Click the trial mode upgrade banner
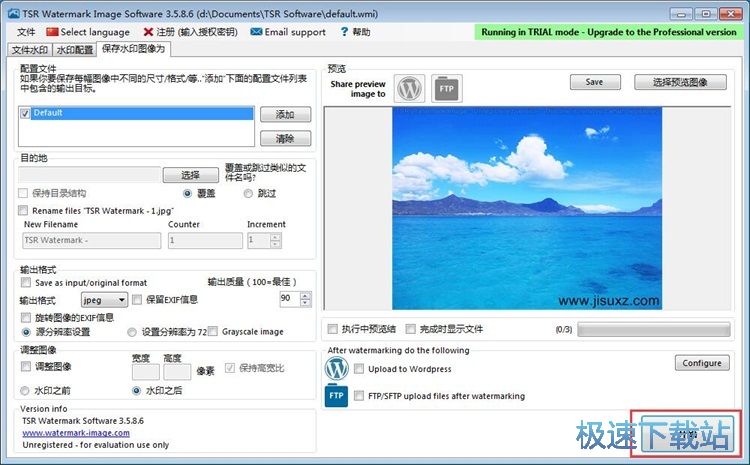Screen dimensions: 750x465 tap(608, 32)
